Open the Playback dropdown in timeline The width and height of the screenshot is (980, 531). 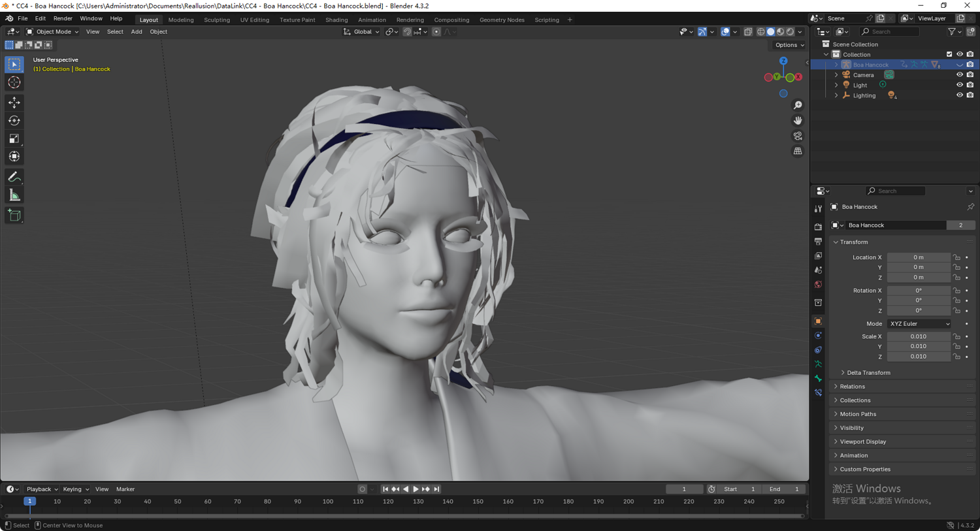(42, 489)
